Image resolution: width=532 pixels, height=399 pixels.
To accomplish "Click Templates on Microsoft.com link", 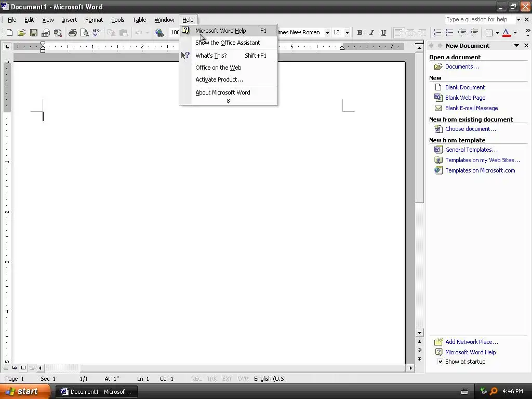I will 480,170.
